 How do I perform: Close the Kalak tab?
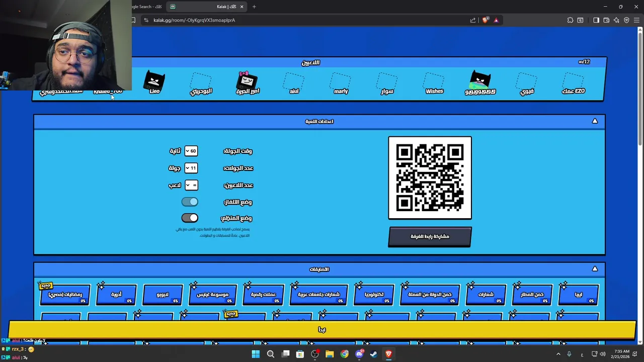pos(242,7)
